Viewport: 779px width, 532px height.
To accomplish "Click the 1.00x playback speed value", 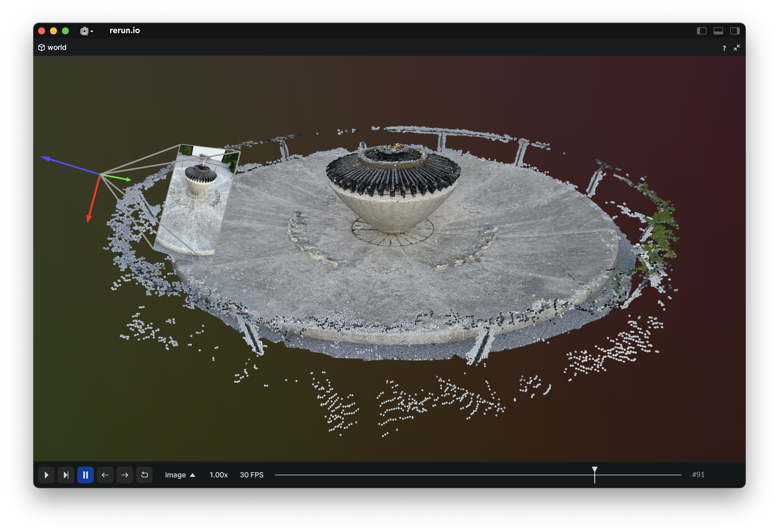I will tap(219, 475).
